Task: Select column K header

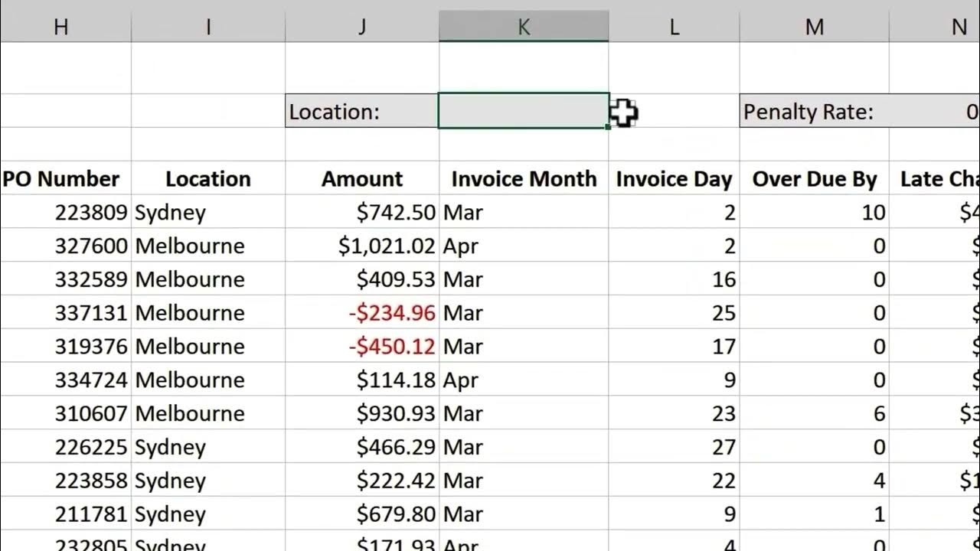Action: coord(524,28)
